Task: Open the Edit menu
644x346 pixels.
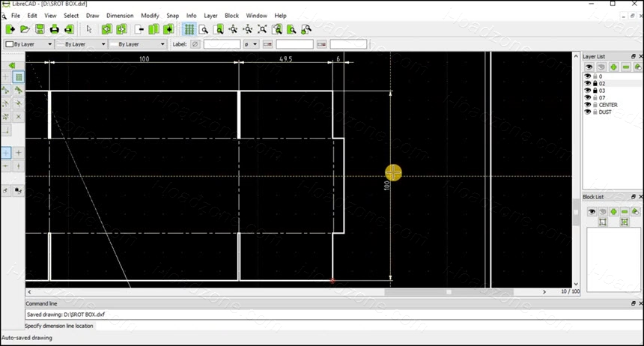Action: [32, 16]
